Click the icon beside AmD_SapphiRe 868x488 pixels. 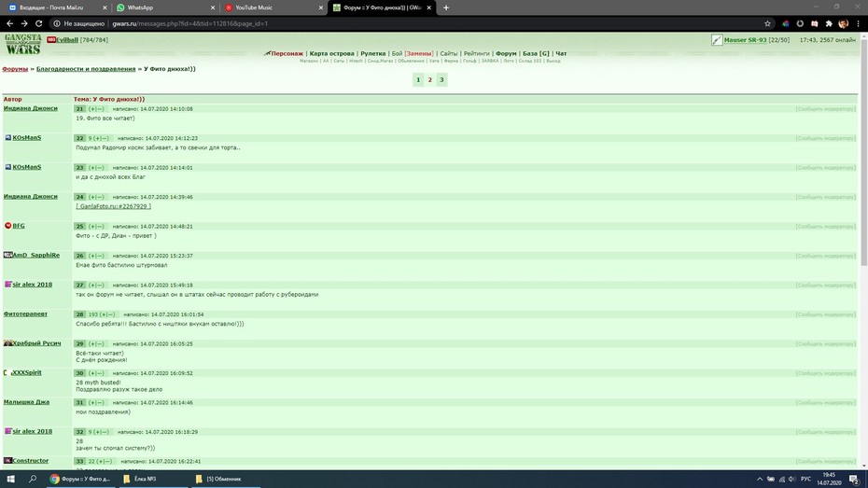7,255
